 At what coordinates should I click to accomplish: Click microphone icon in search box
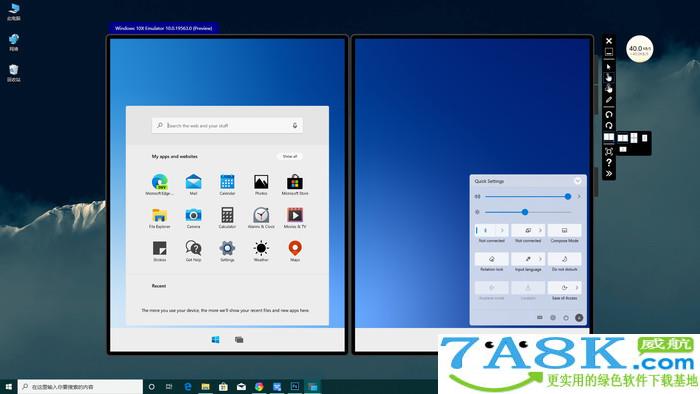(x=295, y=126)
